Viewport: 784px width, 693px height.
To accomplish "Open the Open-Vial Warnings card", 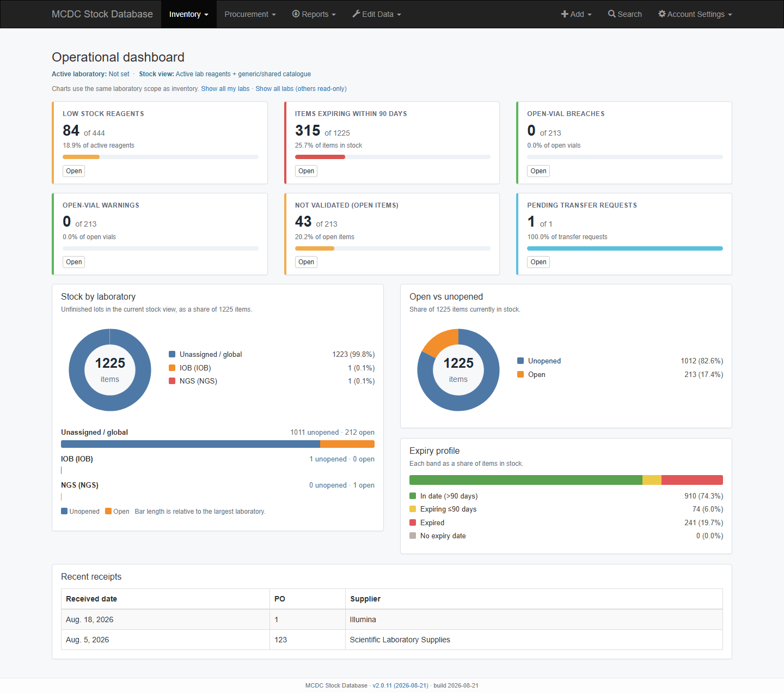I will (74, 262).
